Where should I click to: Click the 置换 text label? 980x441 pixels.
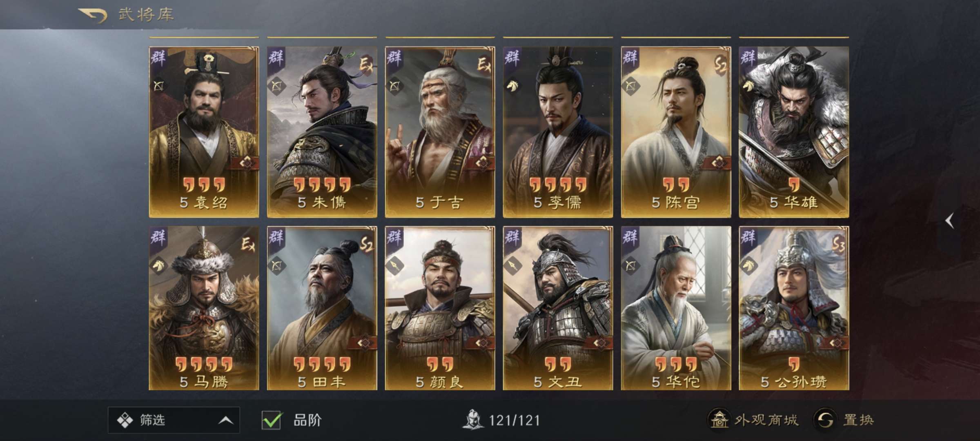[858, 420]
